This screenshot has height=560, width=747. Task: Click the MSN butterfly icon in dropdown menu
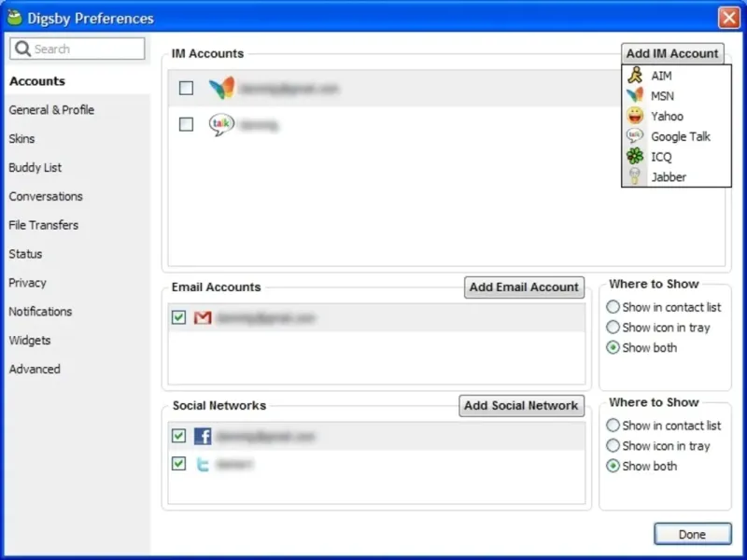tap(635, 95)
